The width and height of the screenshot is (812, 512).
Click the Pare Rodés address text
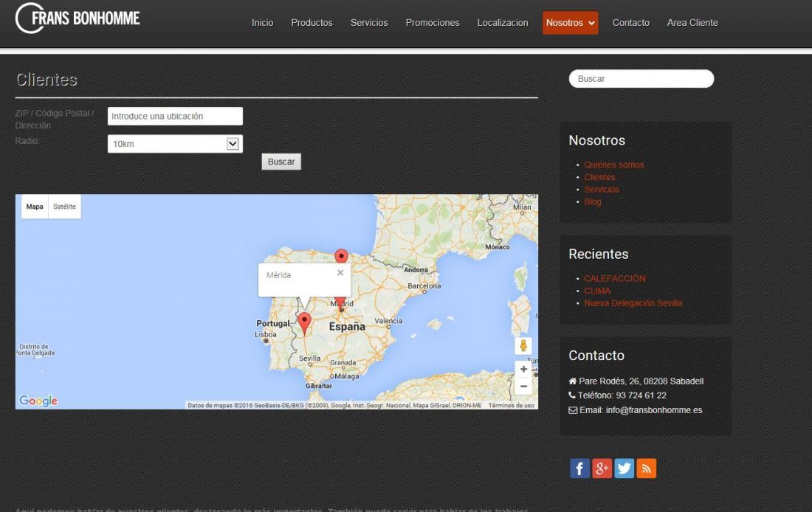pyautogui.click(x=641, y=381)
